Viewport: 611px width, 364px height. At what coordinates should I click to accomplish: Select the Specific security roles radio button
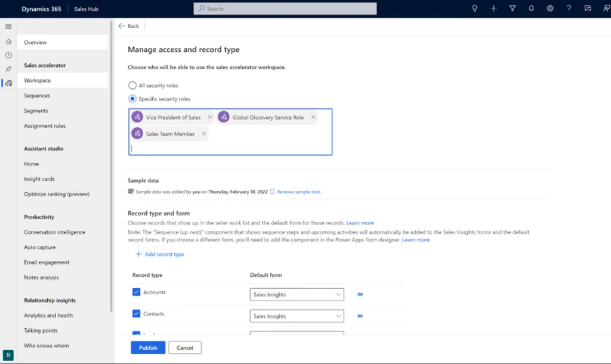coord(132,99)
